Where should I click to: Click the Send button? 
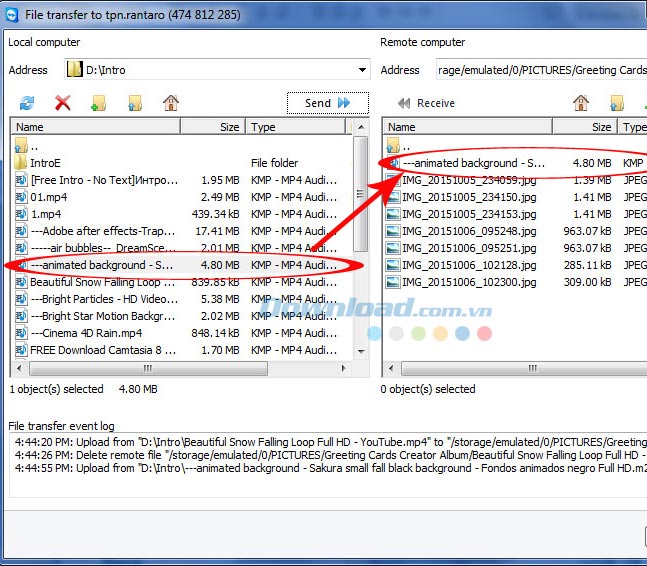pos(327,103)
